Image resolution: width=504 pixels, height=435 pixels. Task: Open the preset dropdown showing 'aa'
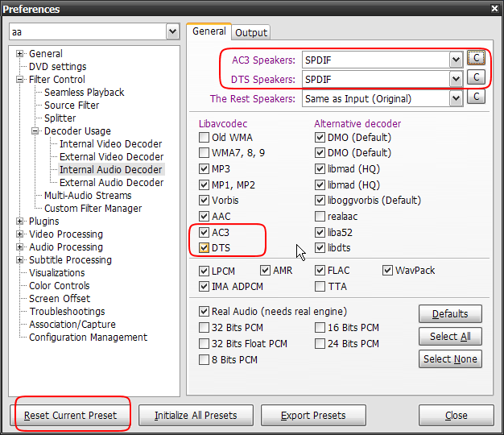(x=172, y=31)
